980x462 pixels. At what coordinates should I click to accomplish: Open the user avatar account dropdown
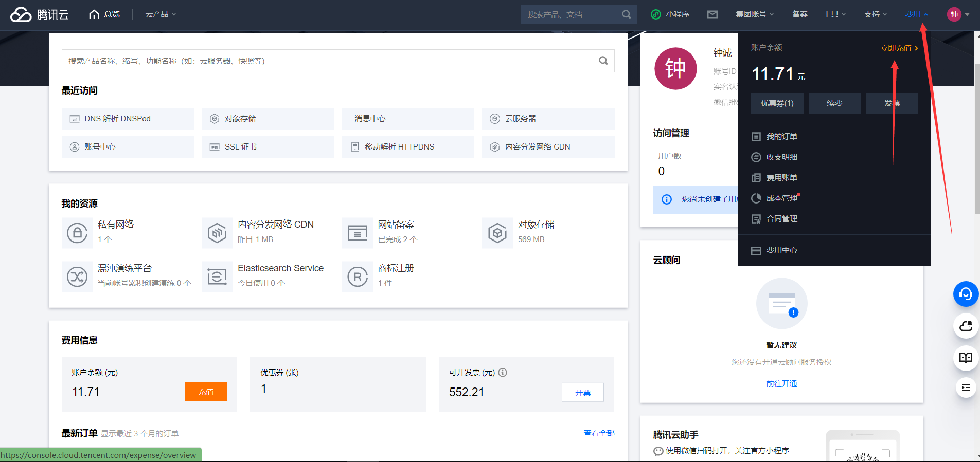(958, 14)
